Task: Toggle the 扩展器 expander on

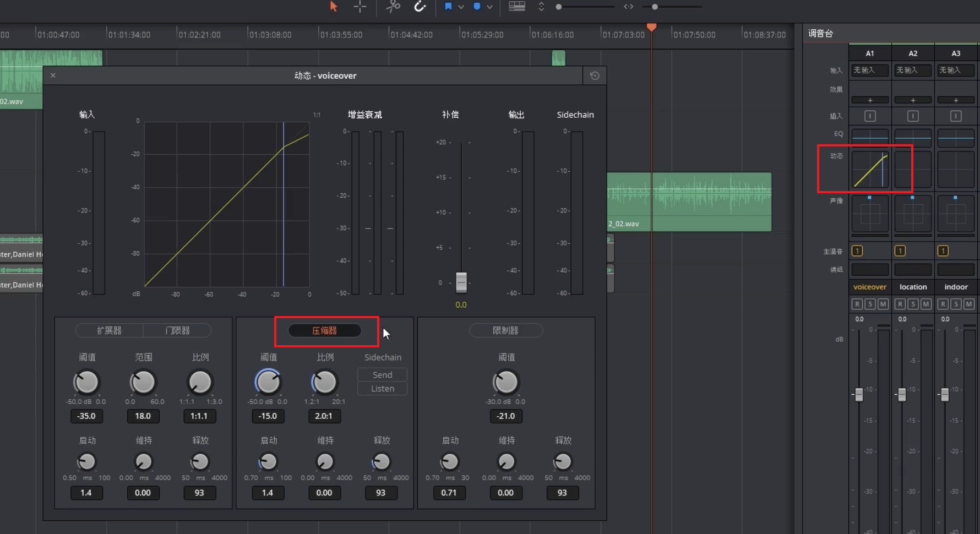Action: pyautogui.click(x=109, y=331)
